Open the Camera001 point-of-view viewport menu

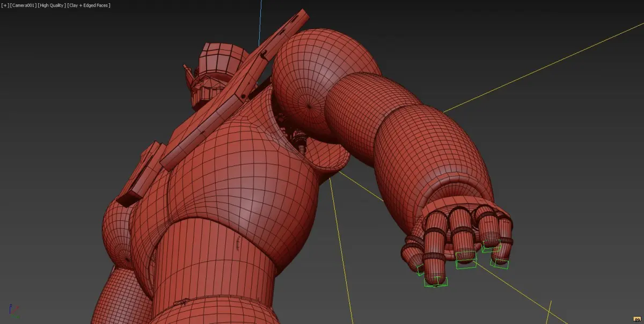(23, 5)
